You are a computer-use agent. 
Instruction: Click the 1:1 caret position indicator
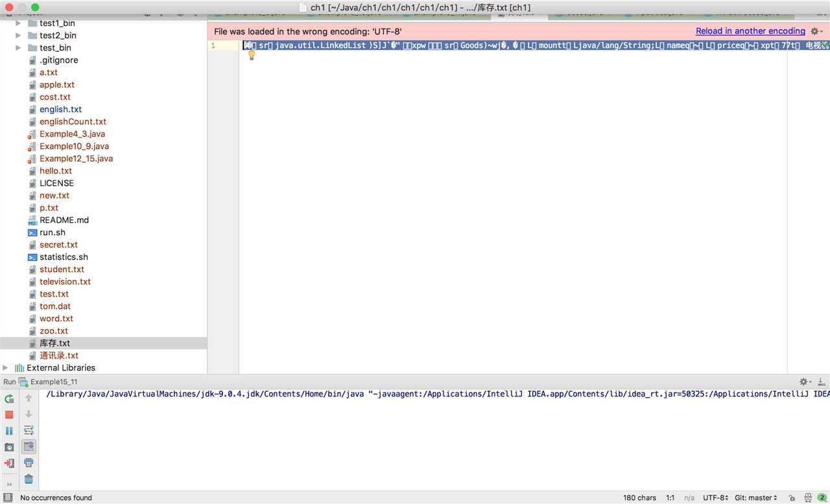click(670, 498)
